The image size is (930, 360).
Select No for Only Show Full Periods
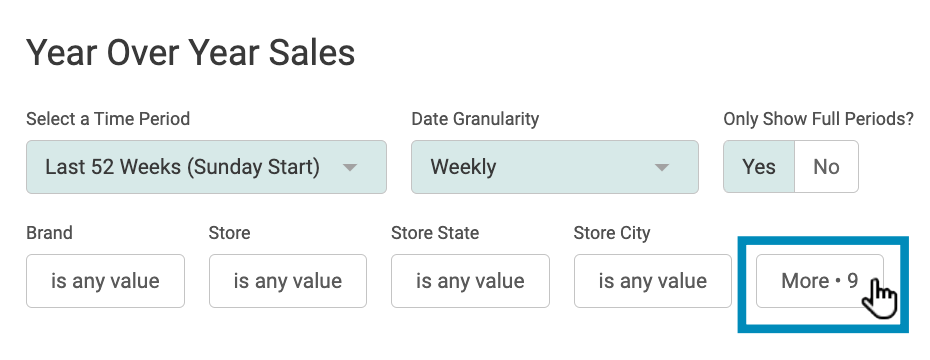826,167
